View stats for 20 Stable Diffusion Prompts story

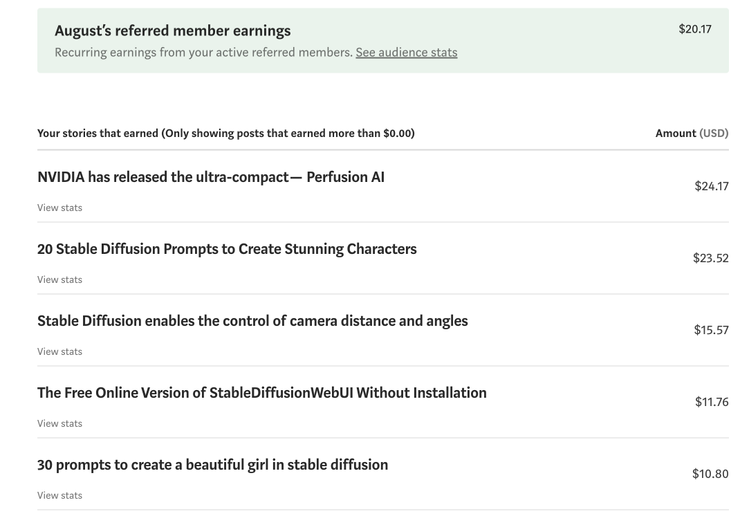(60, 280)
